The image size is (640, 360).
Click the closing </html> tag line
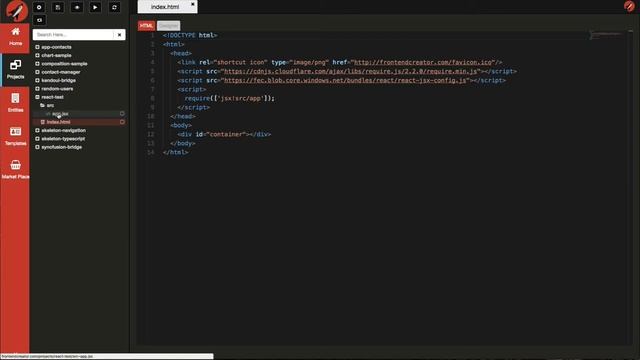coord(176,152)
